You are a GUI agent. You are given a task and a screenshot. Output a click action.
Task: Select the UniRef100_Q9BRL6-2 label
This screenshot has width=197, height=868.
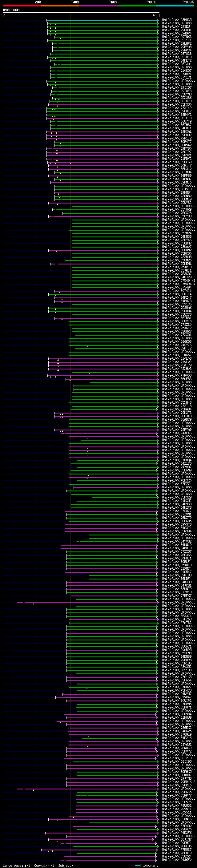click(179, 782)
